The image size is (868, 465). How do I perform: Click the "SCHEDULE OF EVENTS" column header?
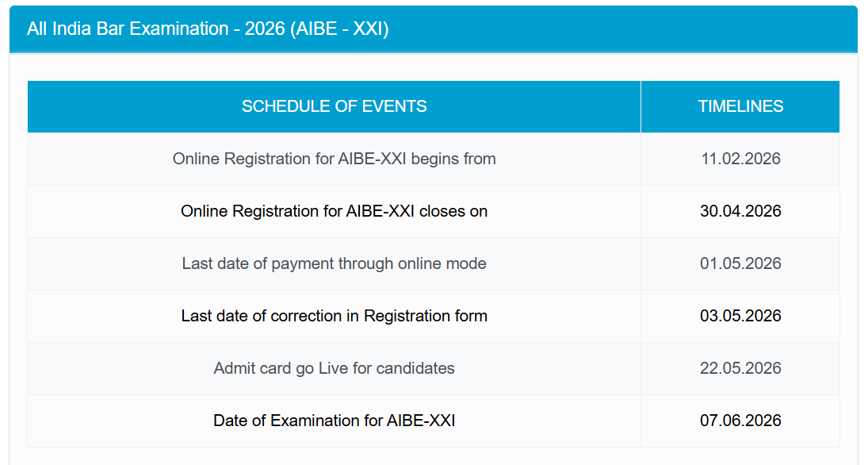click(334, 106)
